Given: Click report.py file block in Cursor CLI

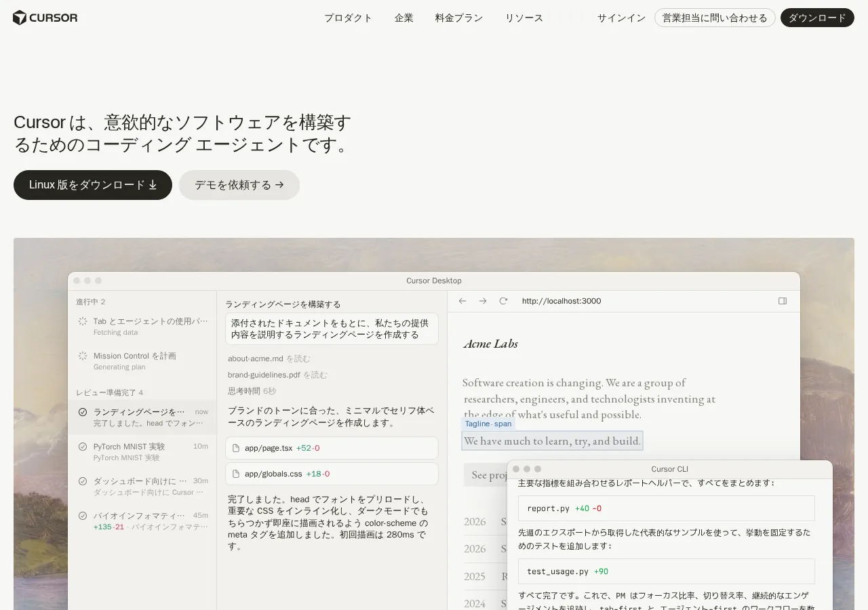Looking at the screenshot, I should pyautogui.click(x=667, y=508).
